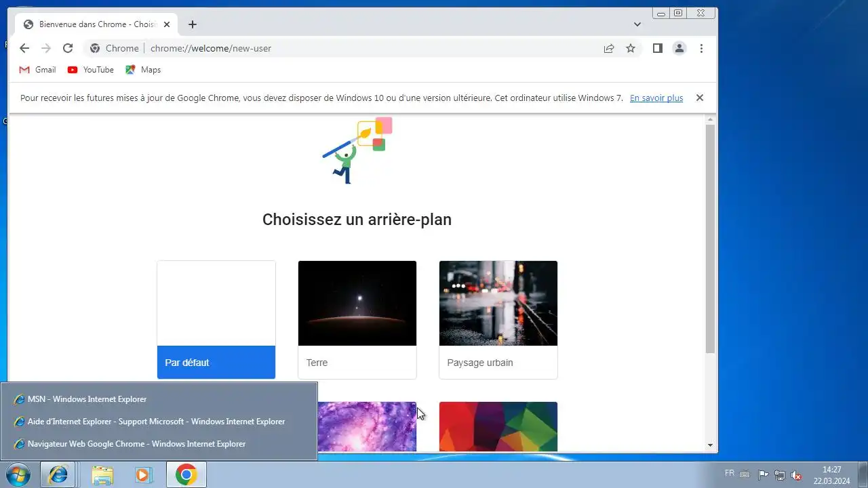Open the Action Center flag icon
Screen dimensions: 868x488
point(763,475)
